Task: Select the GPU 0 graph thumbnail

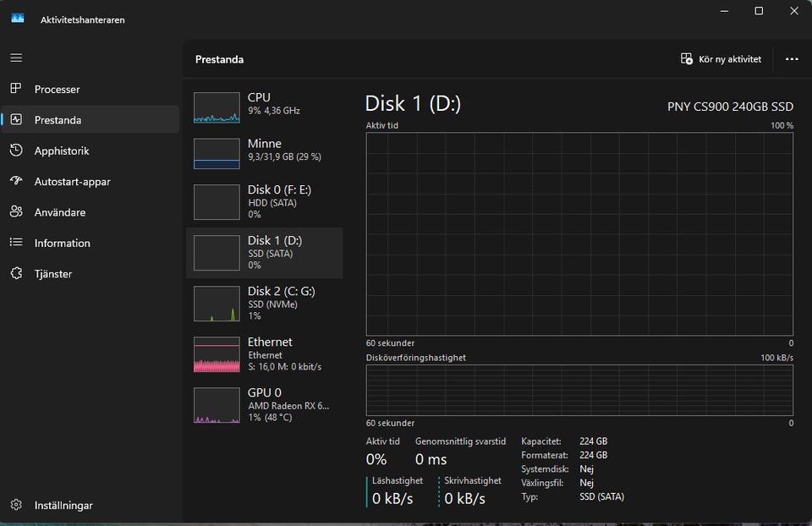Action: (x=217, y=405)
